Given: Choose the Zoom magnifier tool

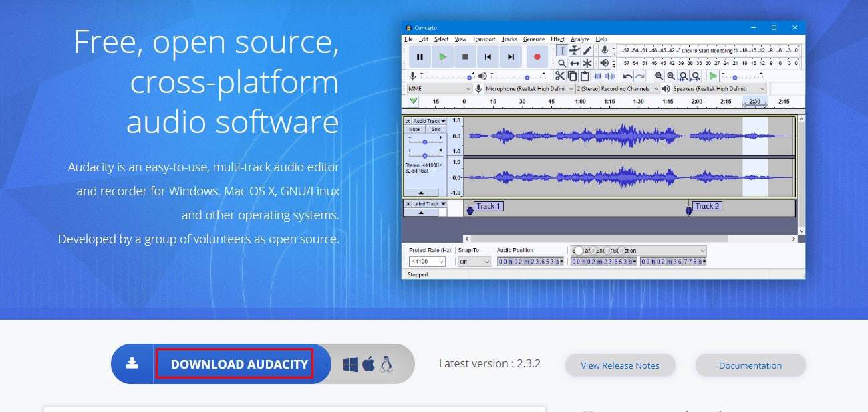Looking at the screenshot, I should (x=562, y=63).
